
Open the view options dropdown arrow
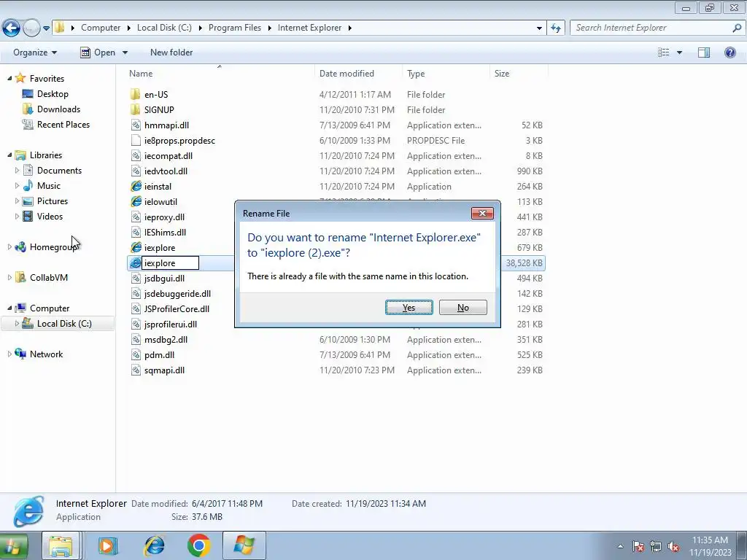tap(679, 52)
